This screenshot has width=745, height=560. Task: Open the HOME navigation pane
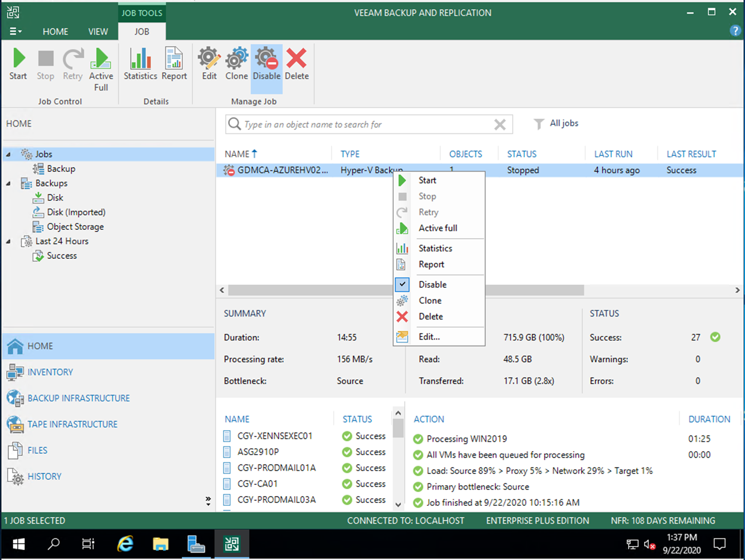[x=108, y=346]
